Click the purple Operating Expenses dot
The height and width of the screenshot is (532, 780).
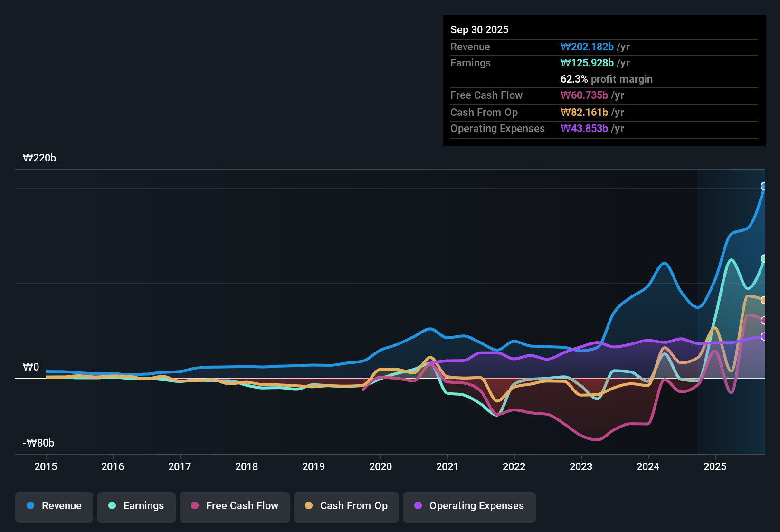[x=417, y=506]
